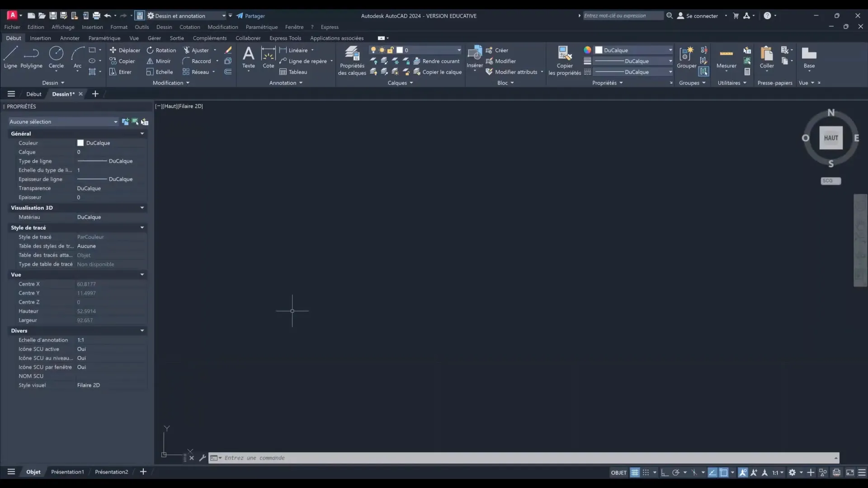Viewport: 868px width, 488px height.
Task: Insert a Tableau
Action: click(x=293, y=72)
